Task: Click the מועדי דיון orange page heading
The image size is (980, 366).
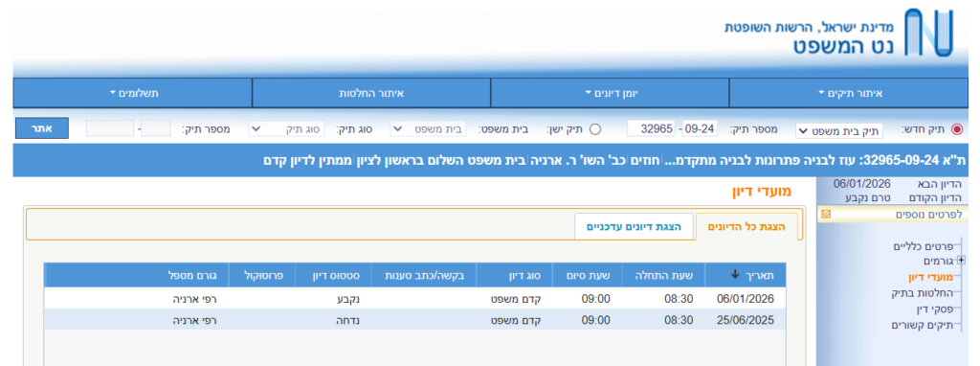Action: [x=761, y=192]
